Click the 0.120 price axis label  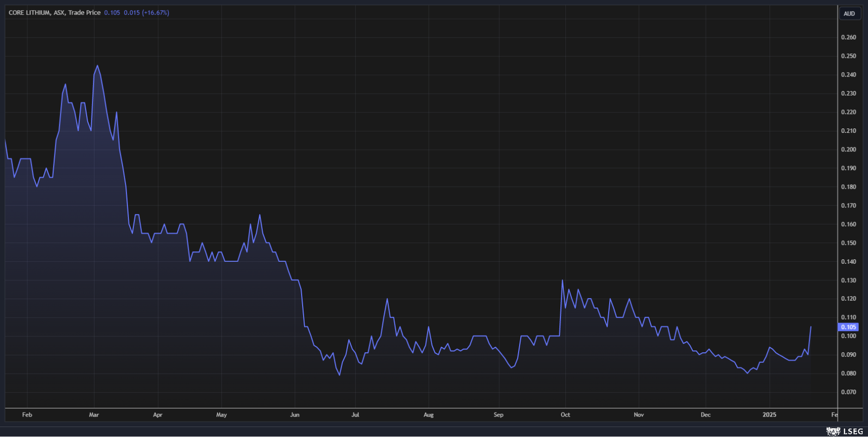(x=848, y=299)
